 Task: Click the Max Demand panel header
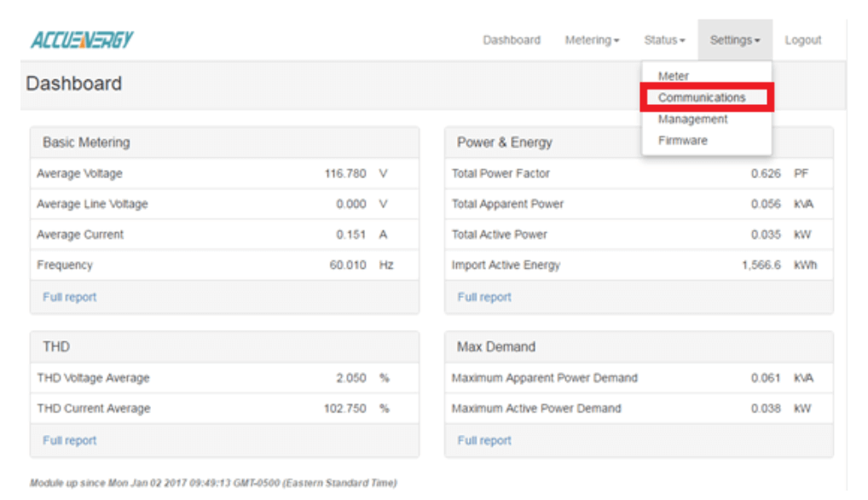click(x=639, y=347)
